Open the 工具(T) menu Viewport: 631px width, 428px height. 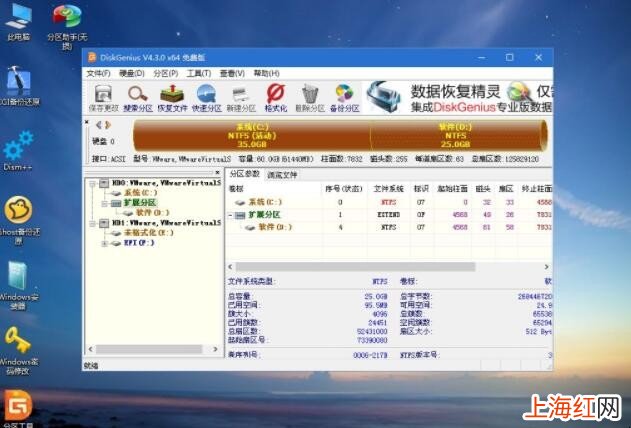point(199,74)
